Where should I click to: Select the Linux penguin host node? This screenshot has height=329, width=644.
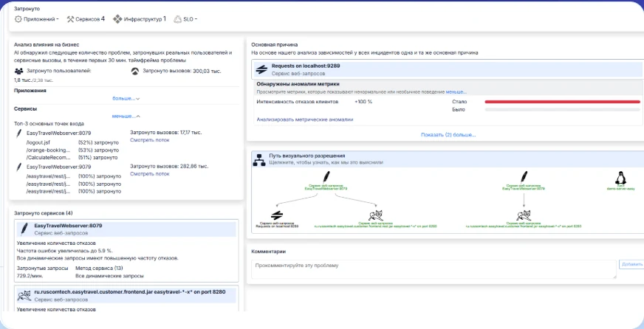coord(620,178)
